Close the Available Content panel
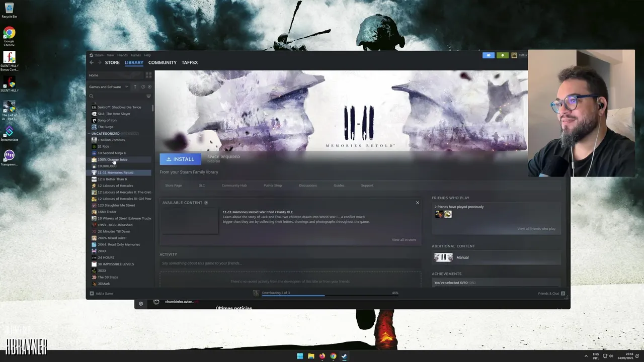The height and width of the screenshot is (362, 644). click(417, 203)
